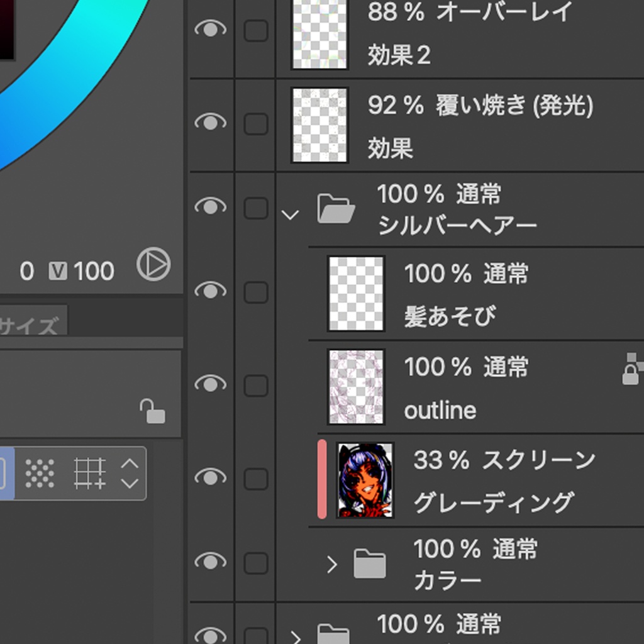
Task: Toggle visibility of the カラー folder
Action: tap(210, 561)
